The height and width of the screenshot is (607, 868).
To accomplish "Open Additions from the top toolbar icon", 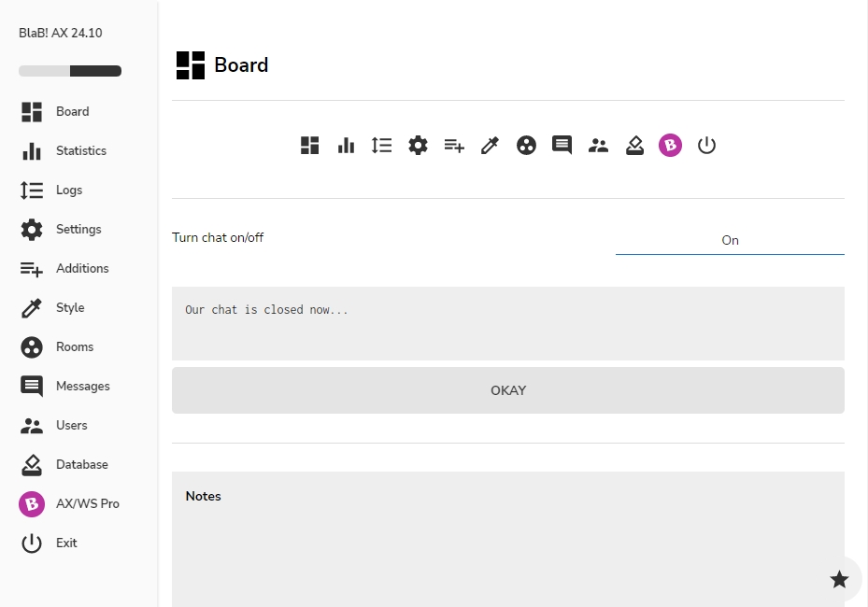I will point(454,146).
